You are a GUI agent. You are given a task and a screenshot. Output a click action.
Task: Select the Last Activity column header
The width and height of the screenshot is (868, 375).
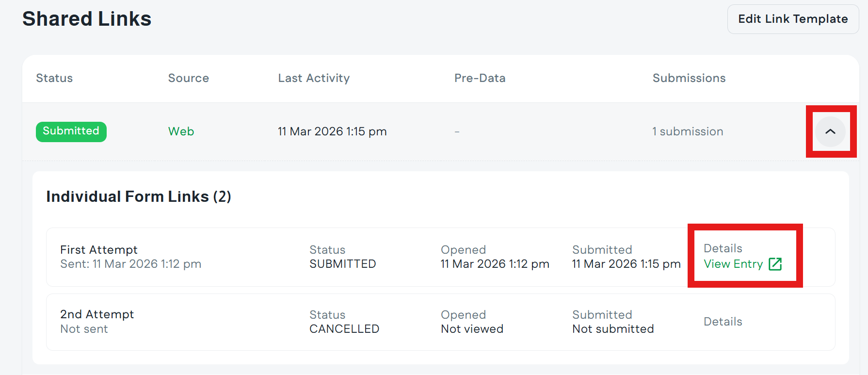[x=314, y=78]
